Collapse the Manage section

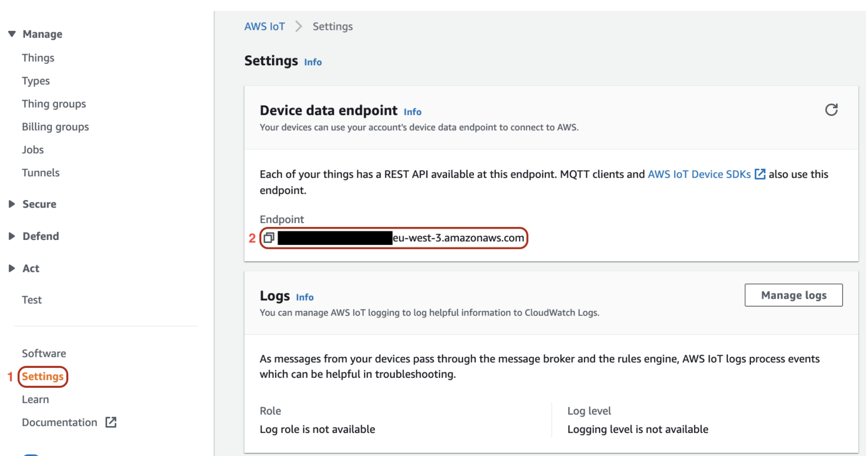[12, 34]
